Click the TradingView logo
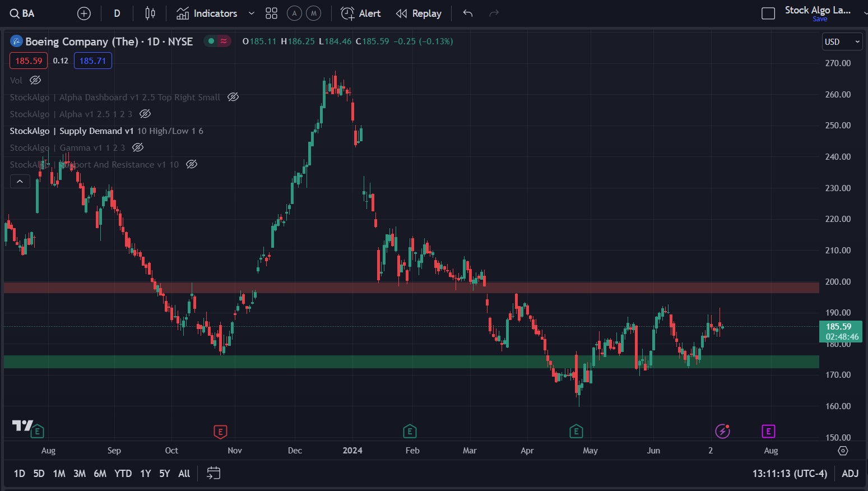Viewport: 868px width, 491px height. (x=22, y=426)
